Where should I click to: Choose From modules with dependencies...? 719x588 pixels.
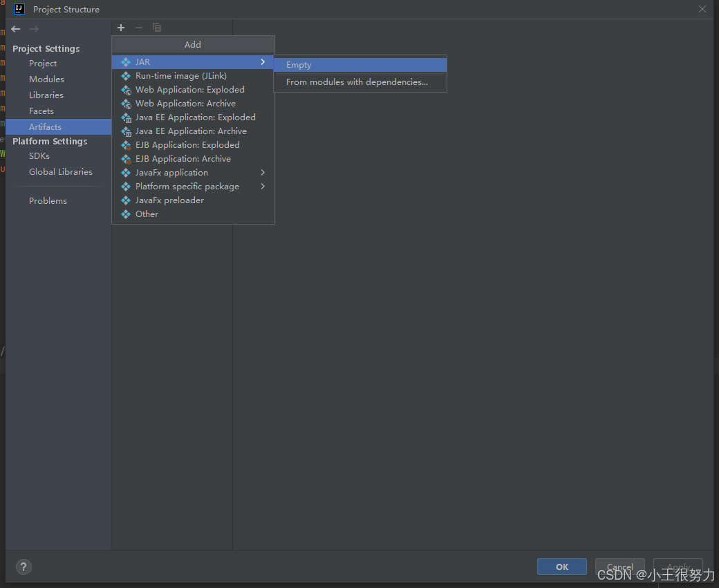[360, 82]
